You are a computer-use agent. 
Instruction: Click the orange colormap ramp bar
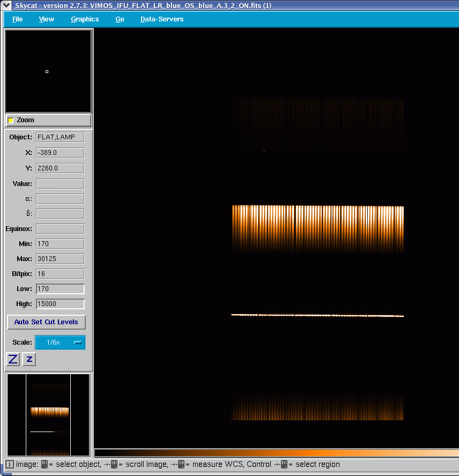277,453
